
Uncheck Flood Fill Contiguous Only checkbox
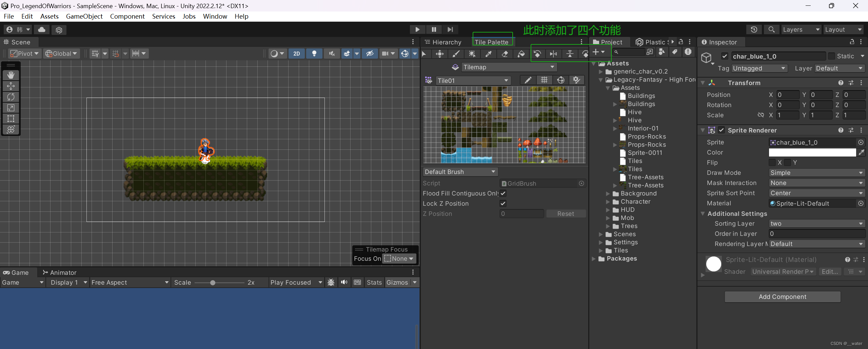pos(503,193)
